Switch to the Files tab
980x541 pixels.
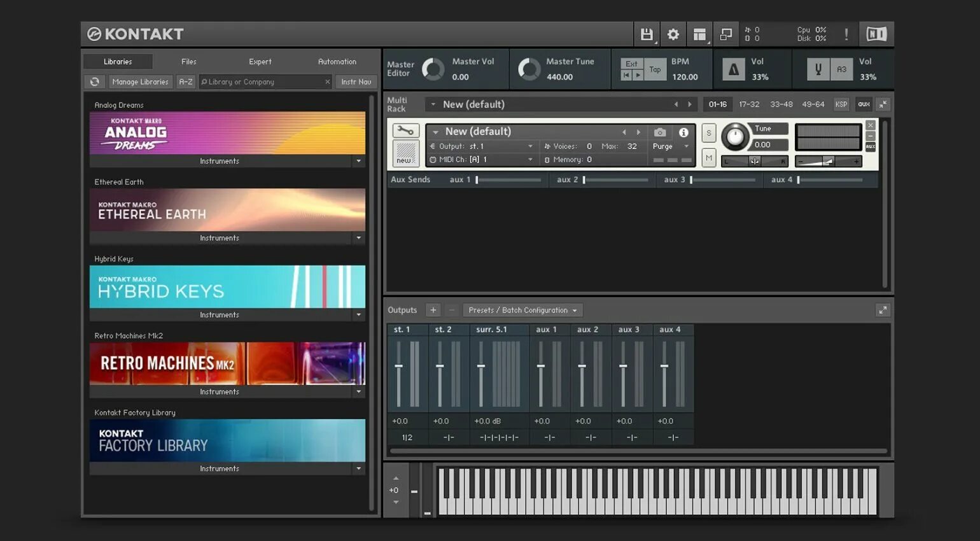point(189,62)
